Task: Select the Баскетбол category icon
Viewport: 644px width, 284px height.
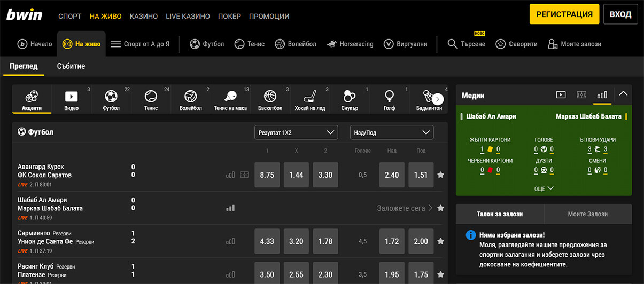Action: tap(270, 99)
